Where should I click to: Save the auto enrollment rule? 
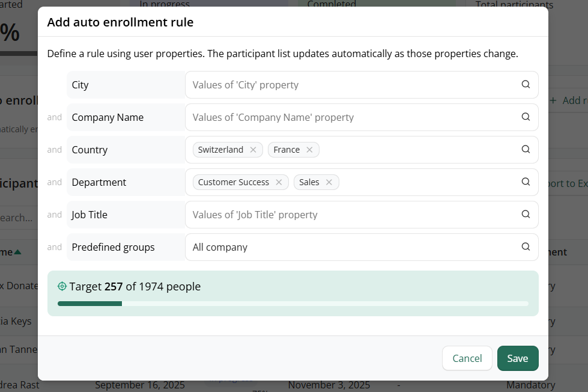517,358
